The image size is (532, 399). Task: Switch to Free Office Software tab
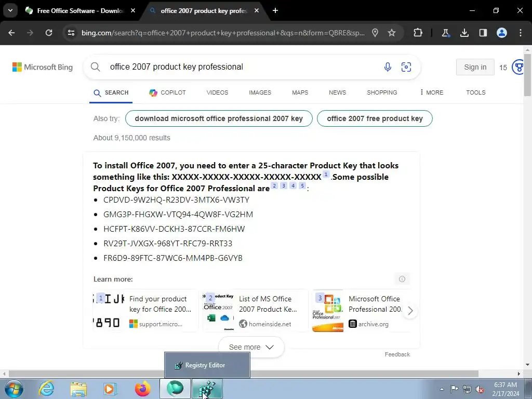click(x=79, y=10)
